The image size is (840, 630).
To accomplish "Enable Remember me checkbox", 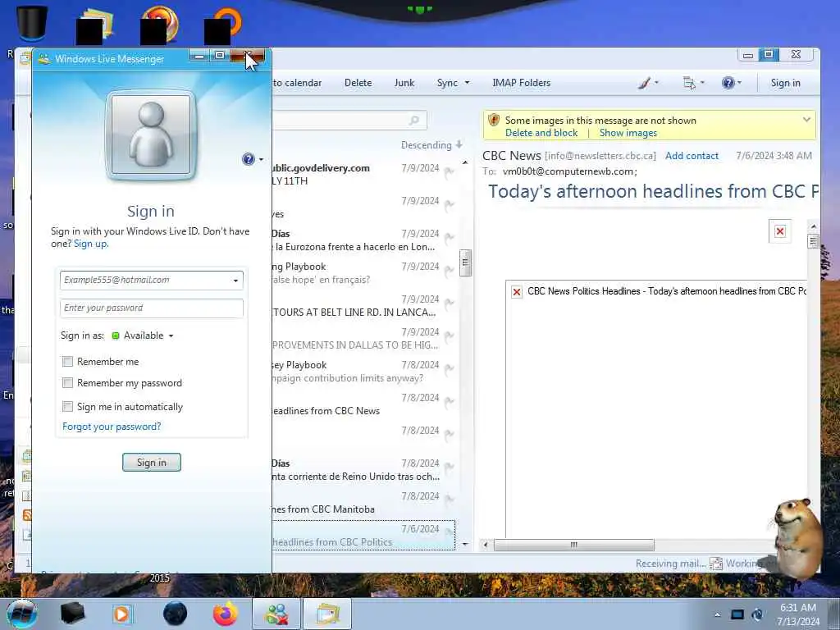I will 67,362.
